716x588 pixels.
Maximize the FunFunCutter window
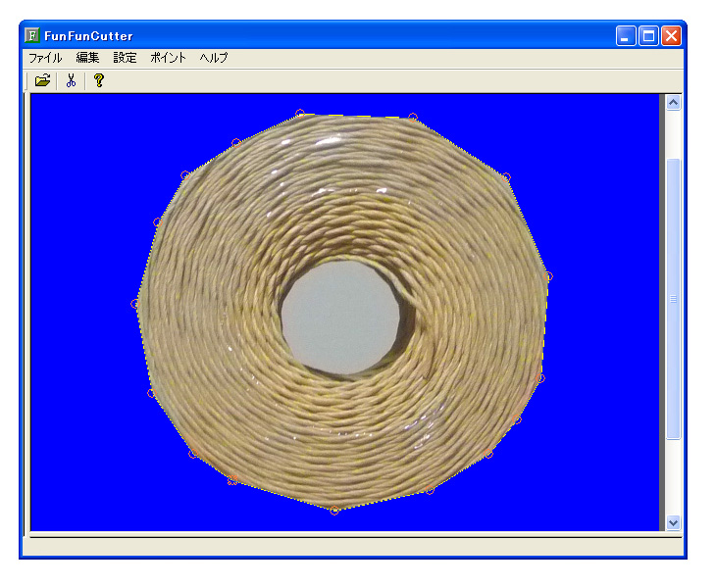coord(648,35)
